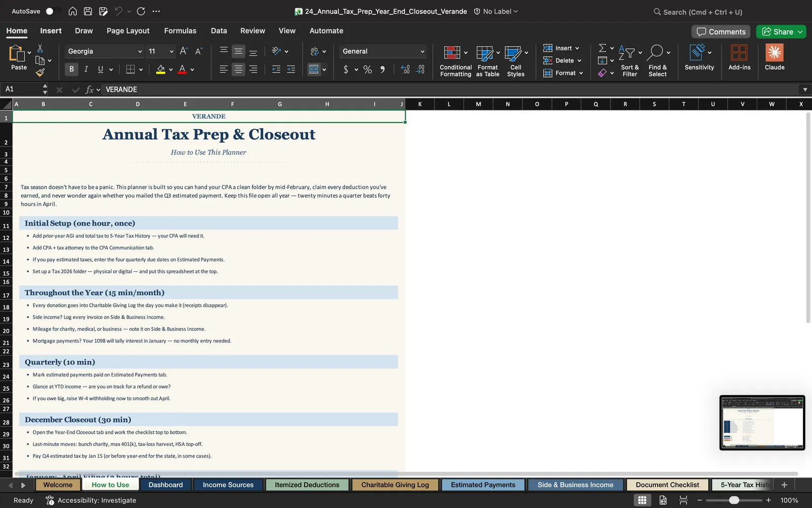The width and height of the screenshot is (812, 508).
Task: Increase font size with the large A icon
Action: 184,51
